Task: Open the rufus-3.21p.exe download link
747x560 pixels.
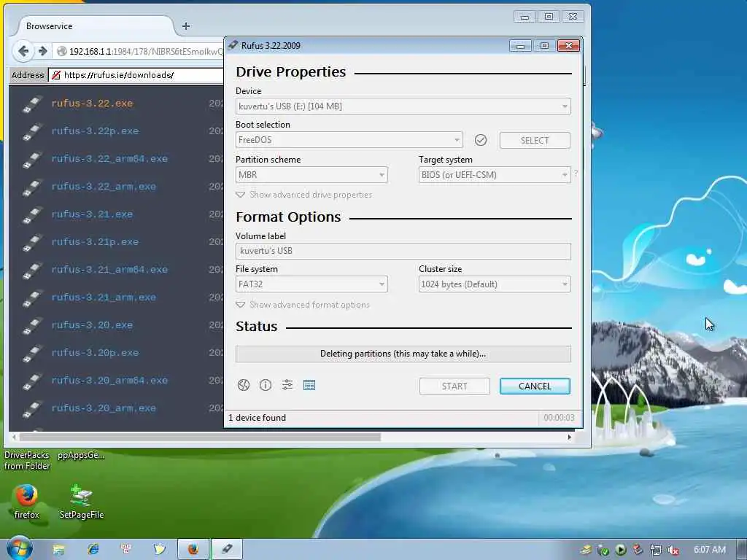Action: [x=96, y=242]
